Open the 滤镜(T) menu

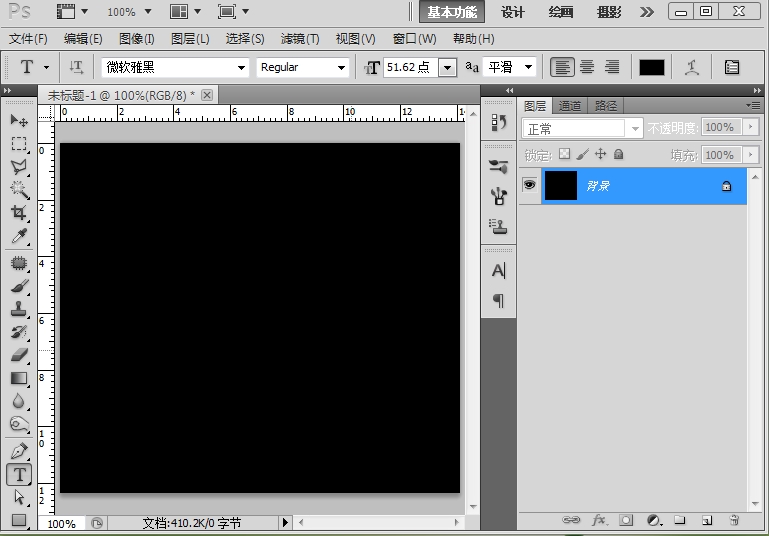(300, 39)
